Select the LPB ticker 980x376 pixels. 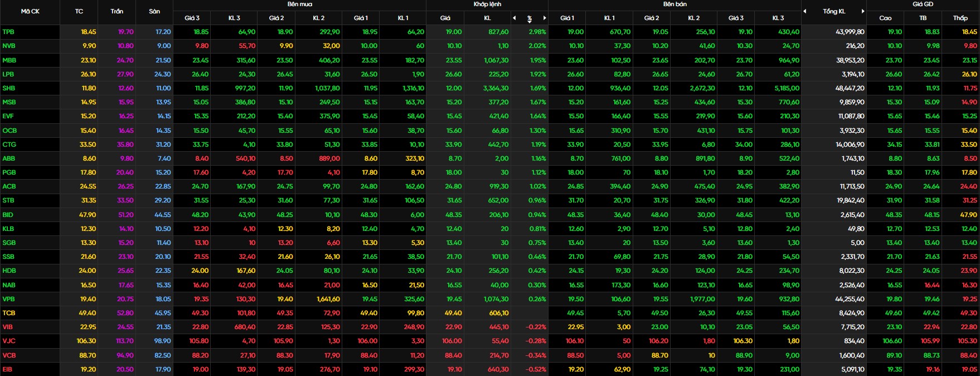coord(8,74)
